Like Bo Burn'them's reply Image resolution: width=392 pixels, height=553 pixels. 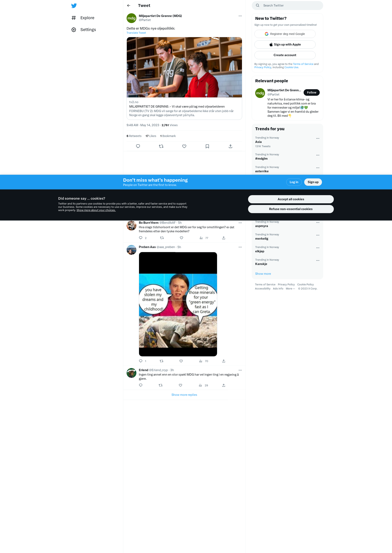pos(182,238)
